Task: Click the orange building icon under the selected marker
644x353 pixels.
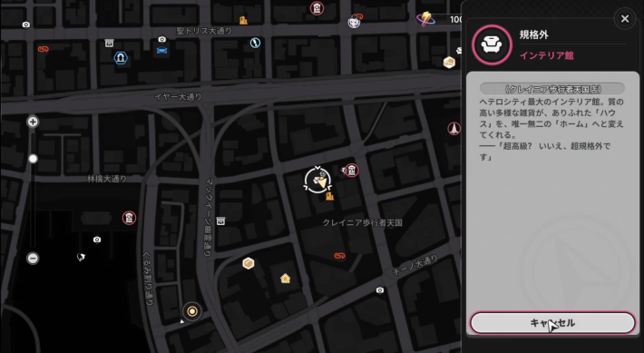Action: 329,196
